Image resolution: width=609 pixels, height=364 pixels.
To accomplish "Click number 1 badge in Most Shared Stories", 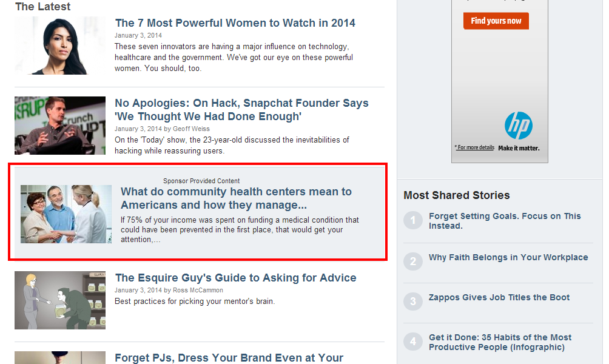I will tap(413, 220).
